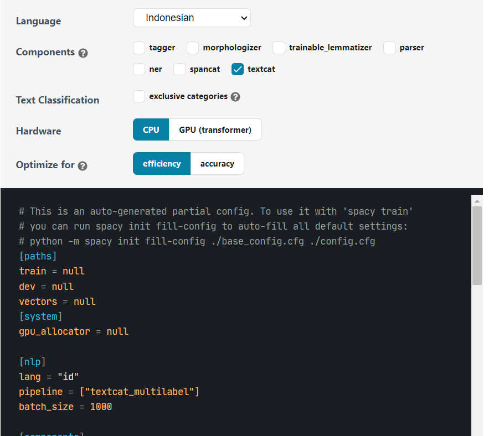Open help icon beside exclusive categories

tap(235, 97)
